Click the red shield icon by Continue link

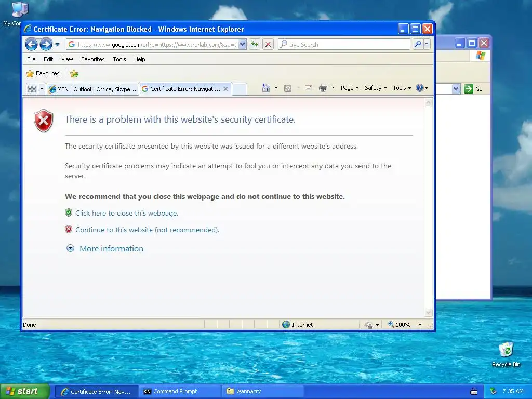click(69, 229)
